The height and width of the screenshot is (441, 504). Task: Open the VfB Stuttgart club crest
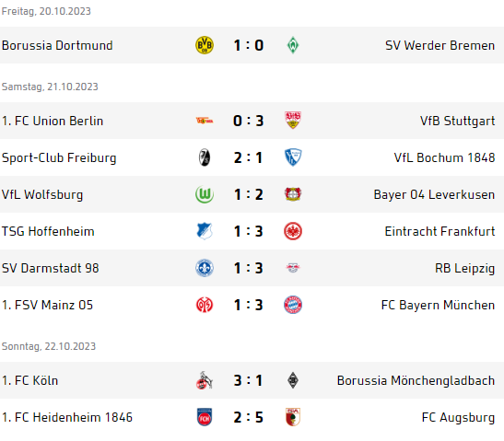293,121
